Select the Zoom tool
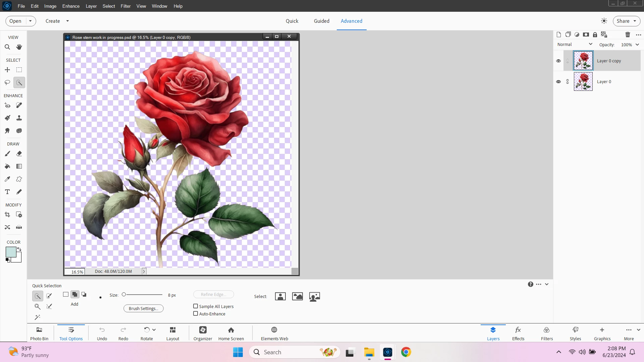 click(7, 47)
